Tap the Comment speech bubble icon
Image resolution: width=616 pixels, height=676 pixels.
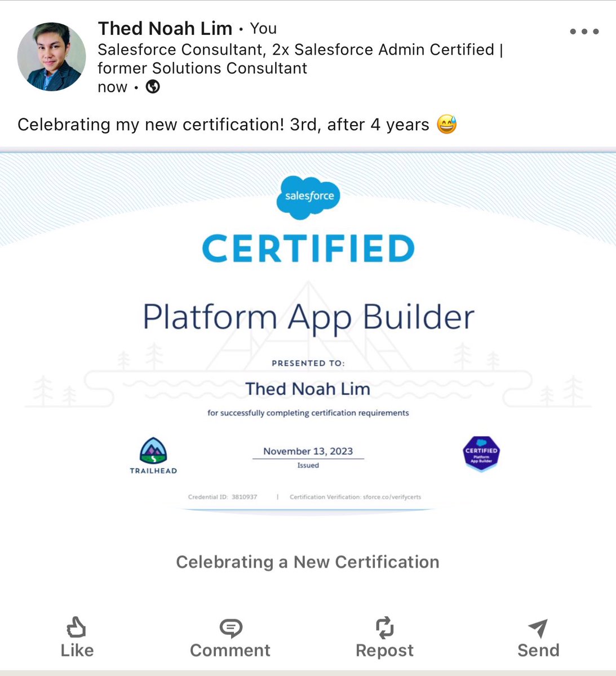click(231, 628)
